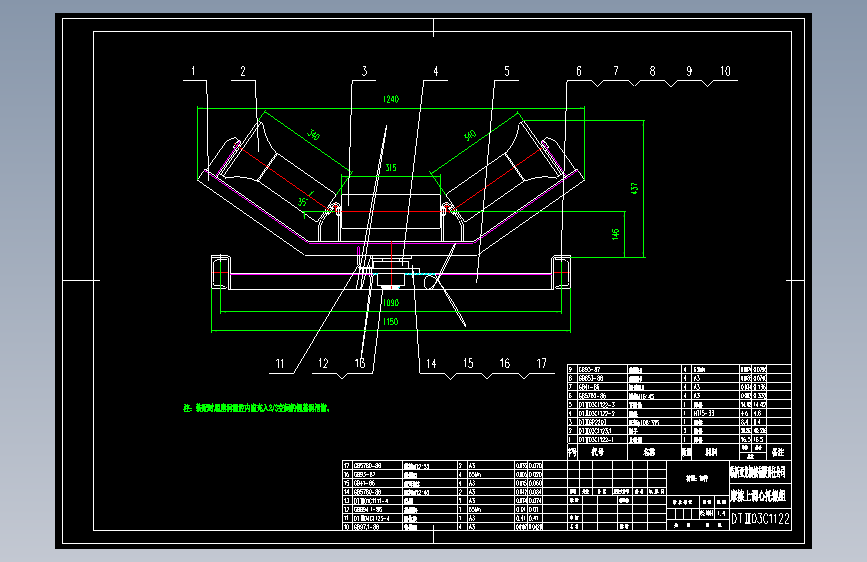The width and height of the screenshot is (867, 562).
Task: Click the DTII03C1122-1 code in parts list
Action: click(x=596, y=440)
